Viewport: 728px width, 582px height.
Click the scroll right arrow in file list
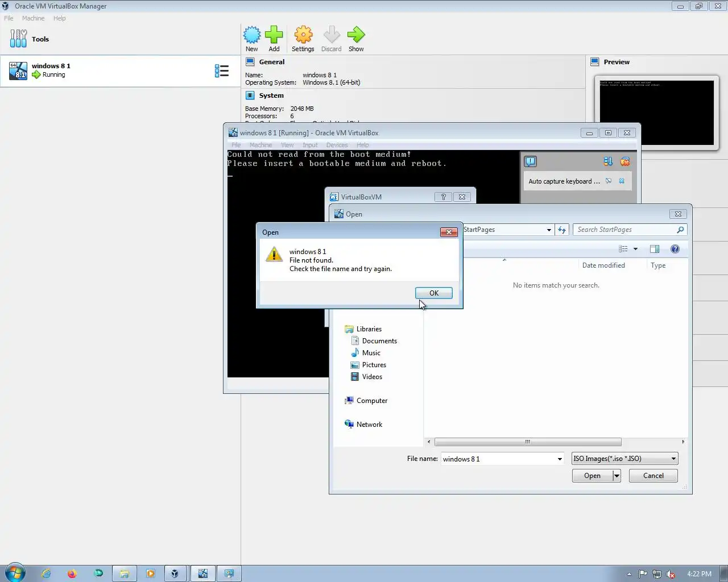tap(683, 442)
